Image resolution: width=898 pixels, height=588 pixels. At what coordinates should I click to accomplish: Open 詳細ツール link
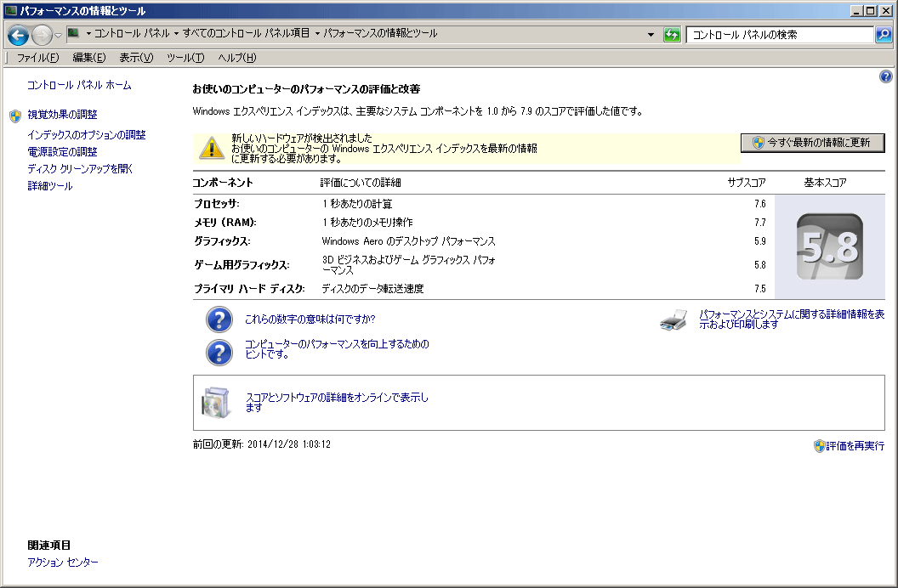[50, 186]
